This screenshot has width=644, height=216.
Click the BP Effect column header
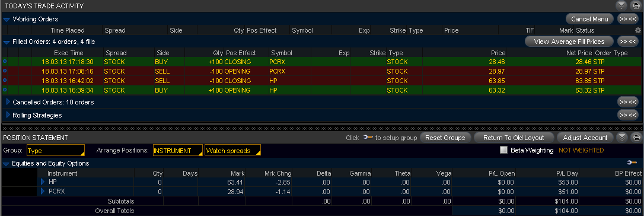click(629, 173)
